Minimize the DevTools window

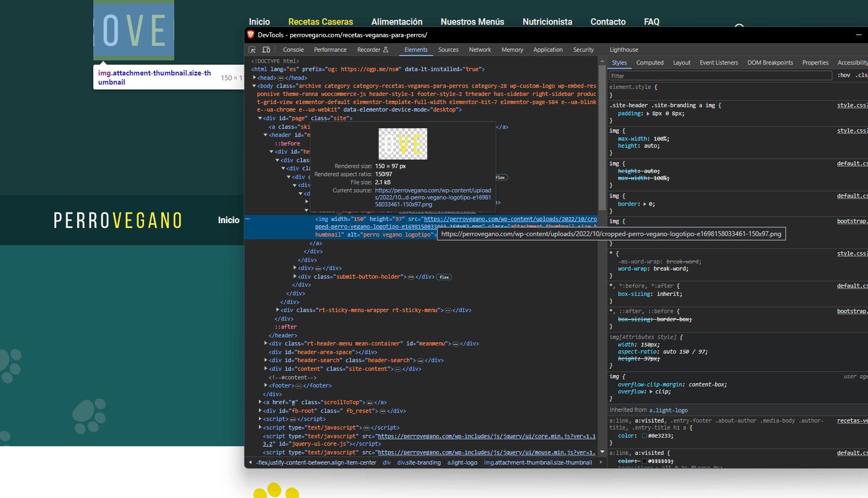click(x=858, y=35)
